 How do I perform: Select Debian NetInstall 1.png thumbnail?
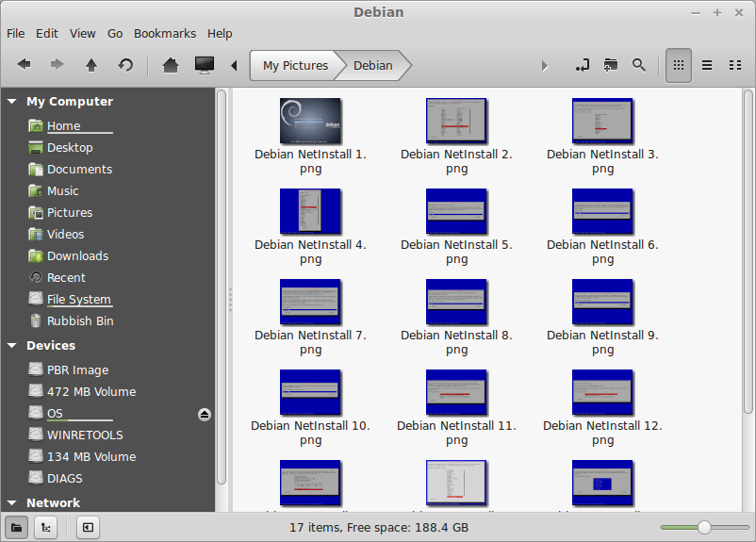click(310, 121)
